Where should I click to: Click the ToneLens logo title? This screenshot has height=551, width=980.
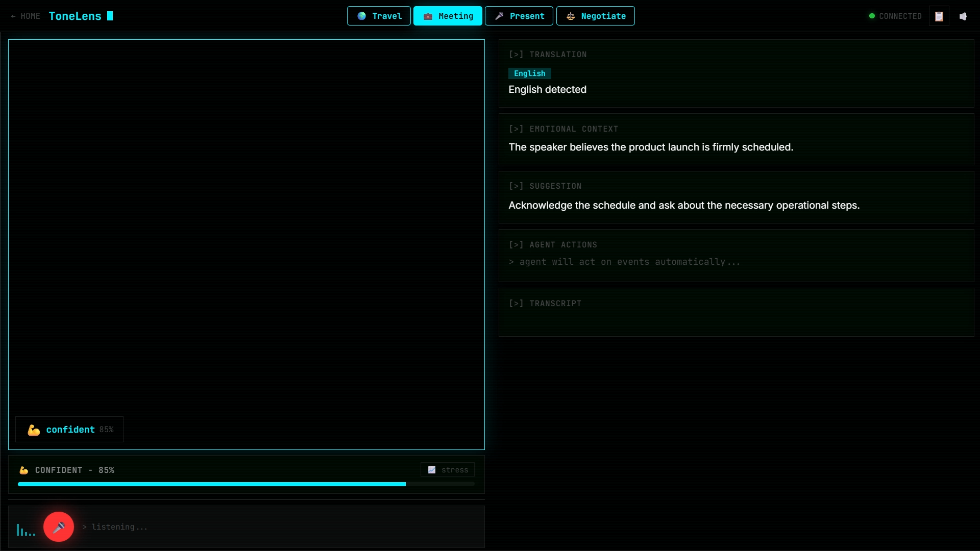(75, 16)
